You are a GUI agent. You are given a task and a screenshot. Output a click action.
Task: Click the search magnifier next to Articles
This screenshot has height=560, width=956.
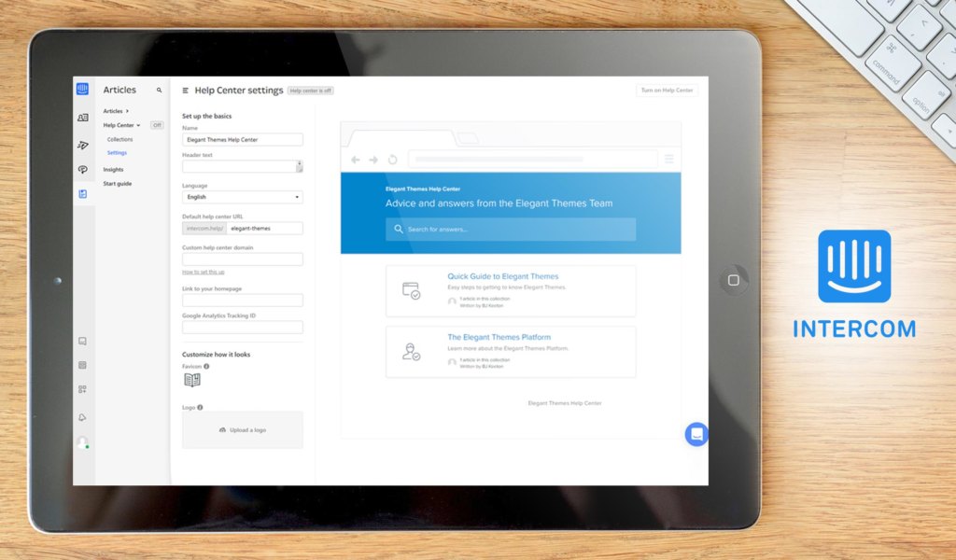(x=159, y=91)
